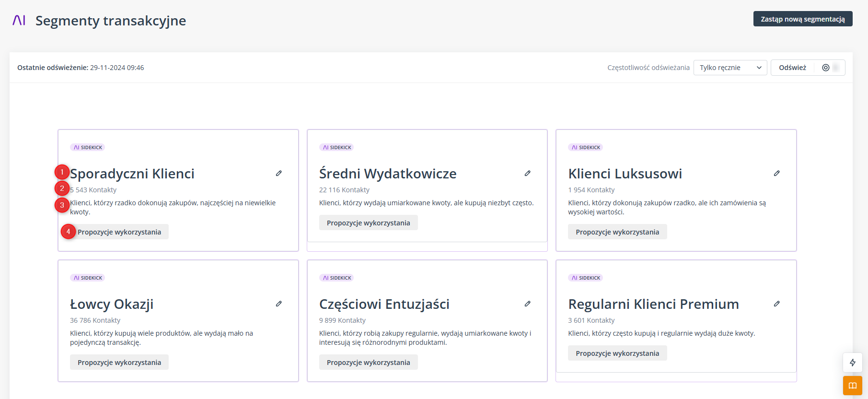Click description 'Klienci, którzy kupują wiele produktów'

162,338
